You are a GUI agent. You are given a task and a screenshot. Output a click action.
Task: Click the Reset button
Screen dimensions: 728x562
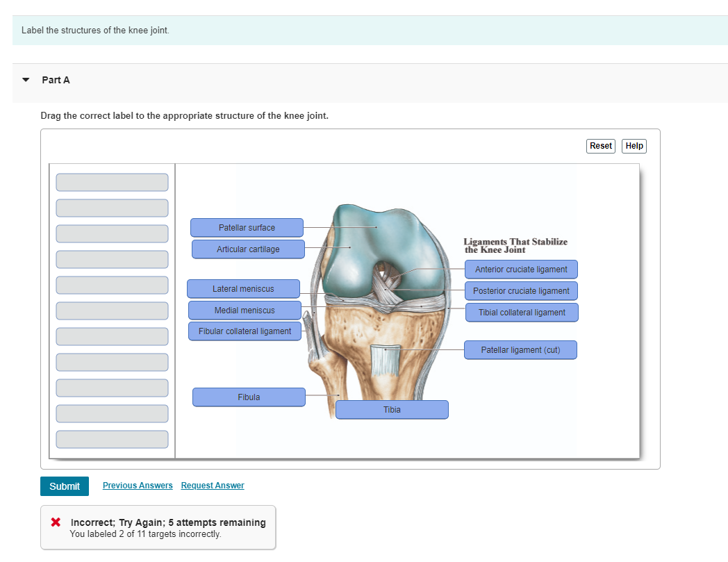[600, 146]
